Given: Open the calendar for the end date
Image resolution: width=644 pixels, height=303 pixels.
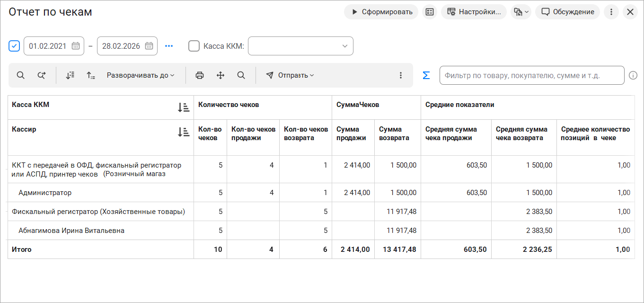Looking at the screenshot, I should tap(149, 46).
